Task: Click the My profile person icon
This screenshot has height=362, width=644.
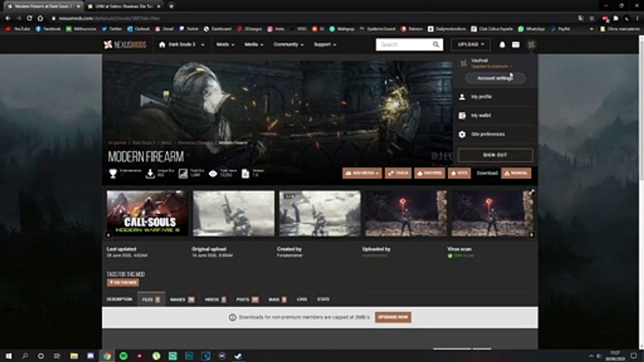Action: pos(462,97)
